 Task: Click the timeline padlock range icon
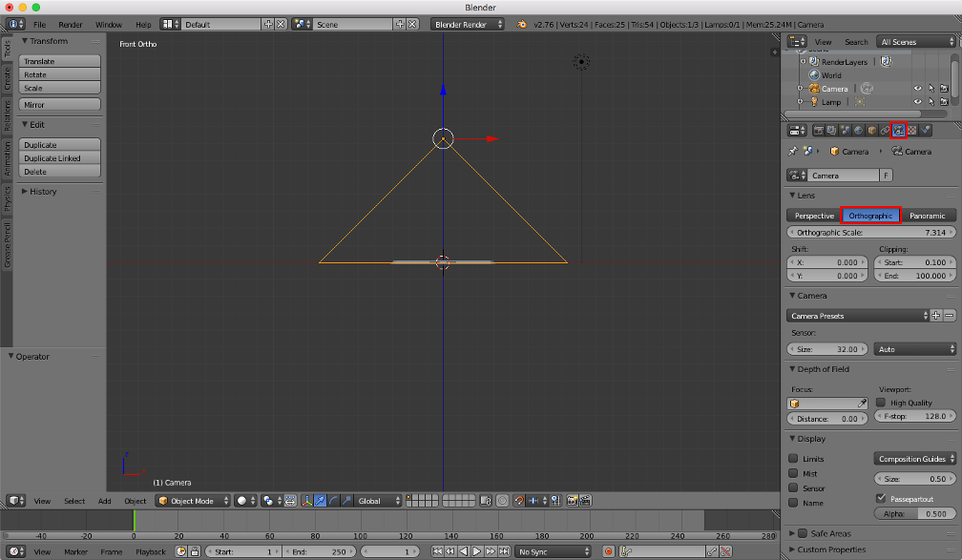pyautogui.click(x=195, y=551)
